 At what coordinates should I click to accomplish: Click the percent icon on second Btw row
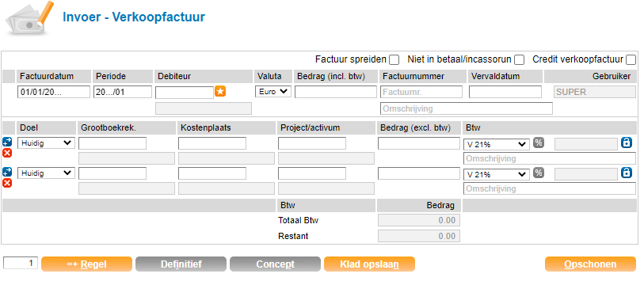pyautogui.click(x=539, y=173)
